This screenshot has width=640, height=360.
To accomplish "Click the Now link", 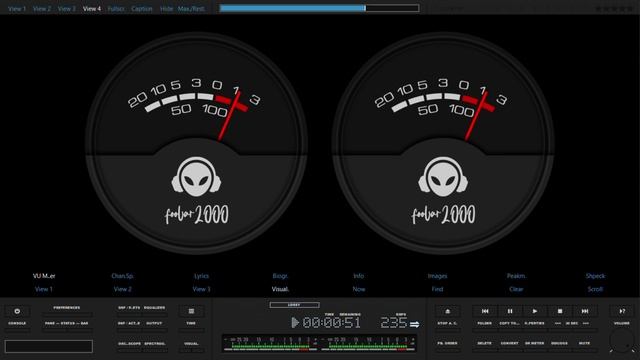I will click(359, 289).
